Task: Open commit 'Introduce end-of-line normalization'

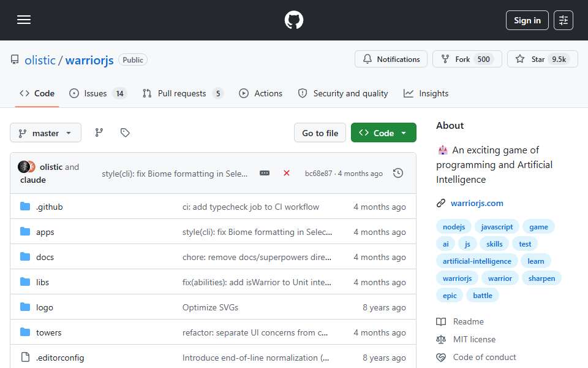Action: click(x=256, y=358)
